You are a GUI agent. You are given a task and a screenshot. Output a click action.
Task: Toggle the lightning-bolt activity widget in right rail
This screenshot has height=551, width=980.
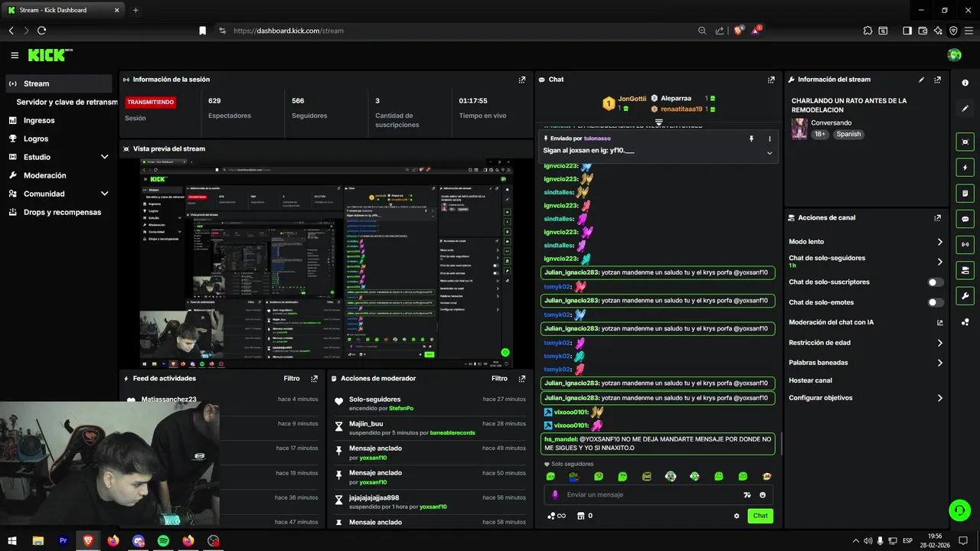tap(965, 168)
